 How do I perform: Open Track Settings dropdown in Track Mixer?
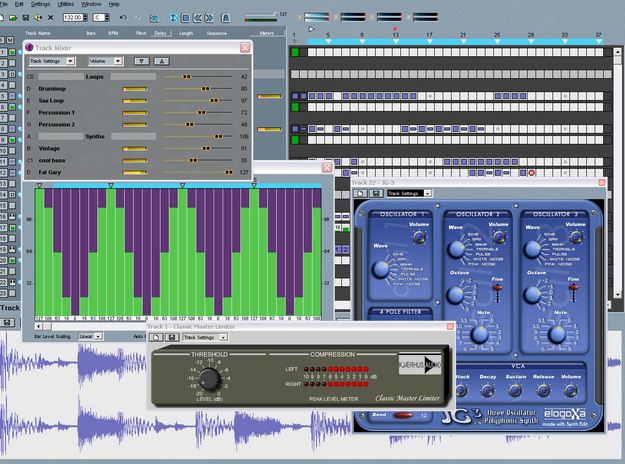point(52,61)
